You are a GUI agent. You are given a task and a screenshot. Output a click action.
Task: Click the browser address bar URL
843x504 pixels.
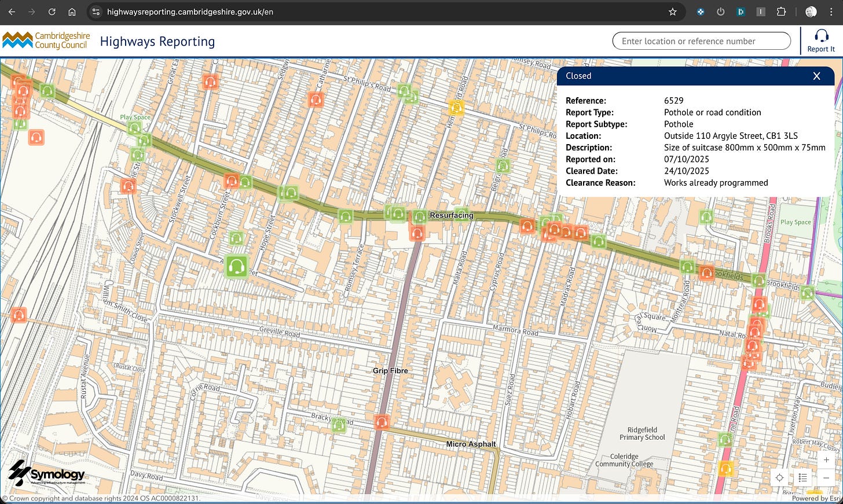(190, 12)
